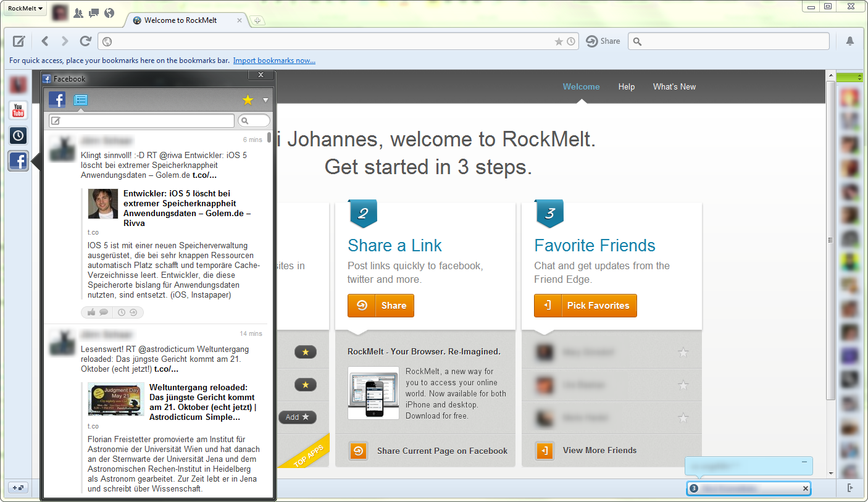868x502 pixels.
Task: Click the clock icon under iOS 5 post
Action: [122, 312]
